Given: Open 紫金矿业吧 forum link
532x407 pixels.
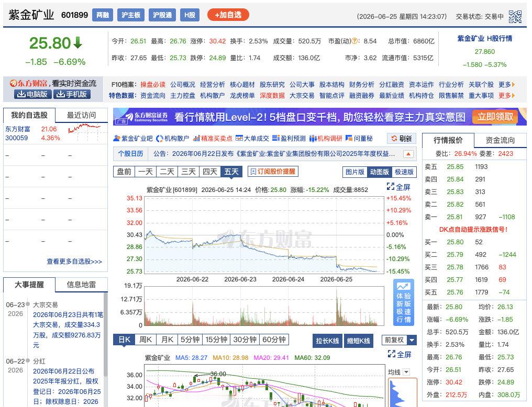Looking at the screenshot, I should tap(133, 138).
